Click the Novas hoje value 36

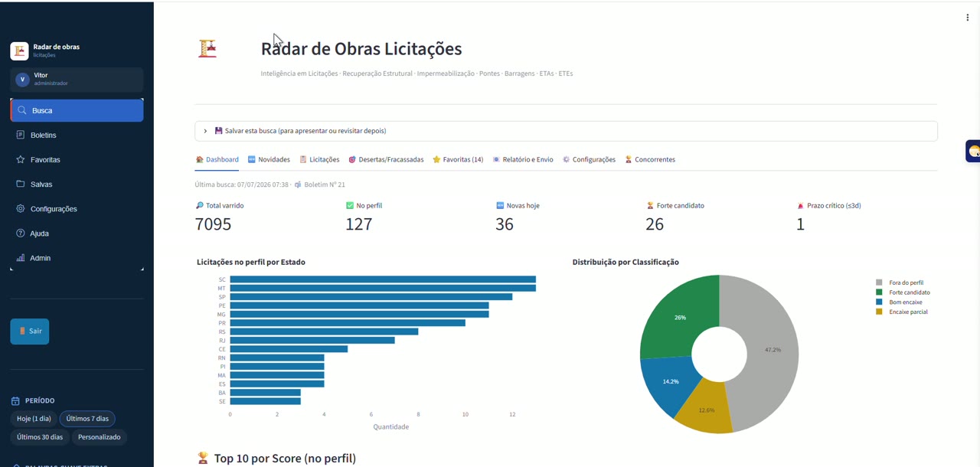click(x=505, y=224)
